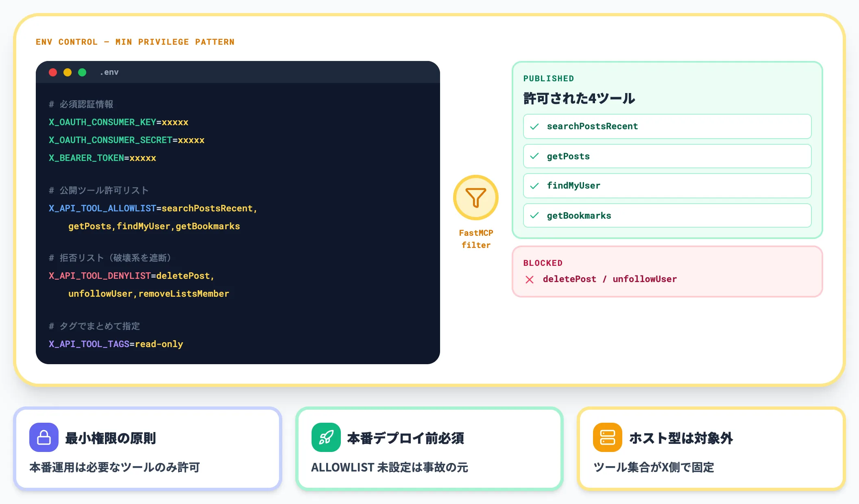
Task: Click the checkmark next to searchPostsRecent
Action: [534, 126]
